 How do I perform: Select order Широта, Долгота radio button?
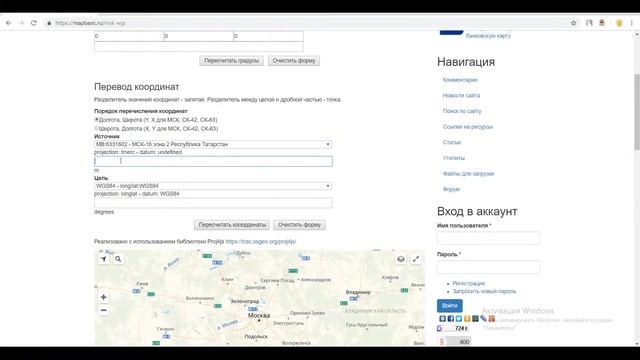click(x=97, y=128)
